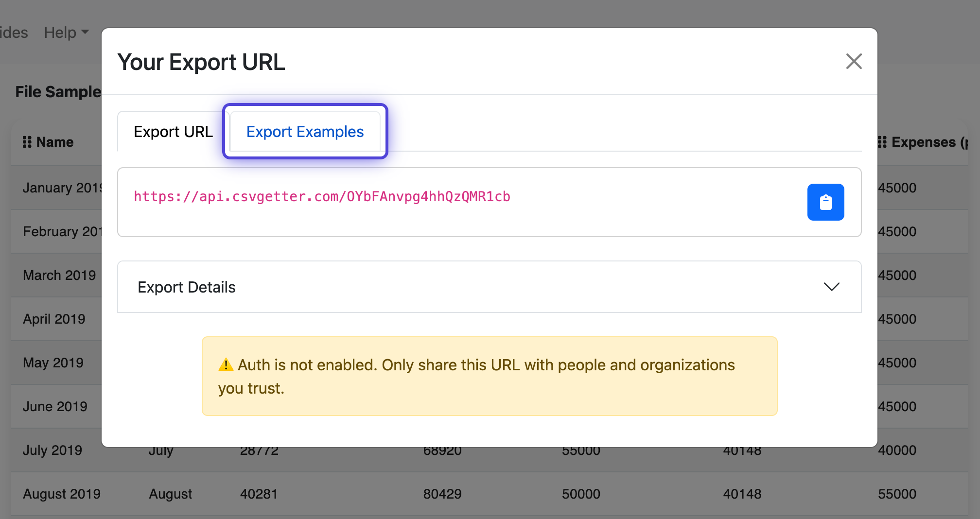Viewport: 980px width, 519px height.
Task: Click the 80429 value cell
Action: pyautogui.click(x=442, y=494)
